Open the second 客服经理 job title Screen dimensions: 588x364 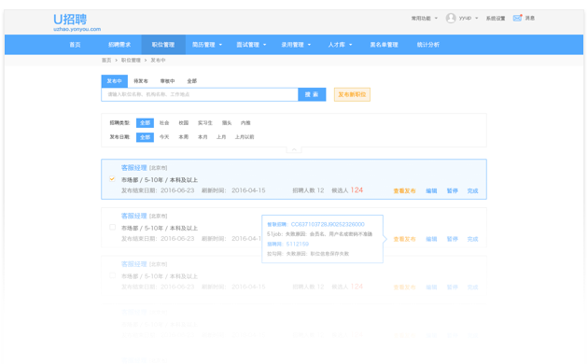[133, 216]
